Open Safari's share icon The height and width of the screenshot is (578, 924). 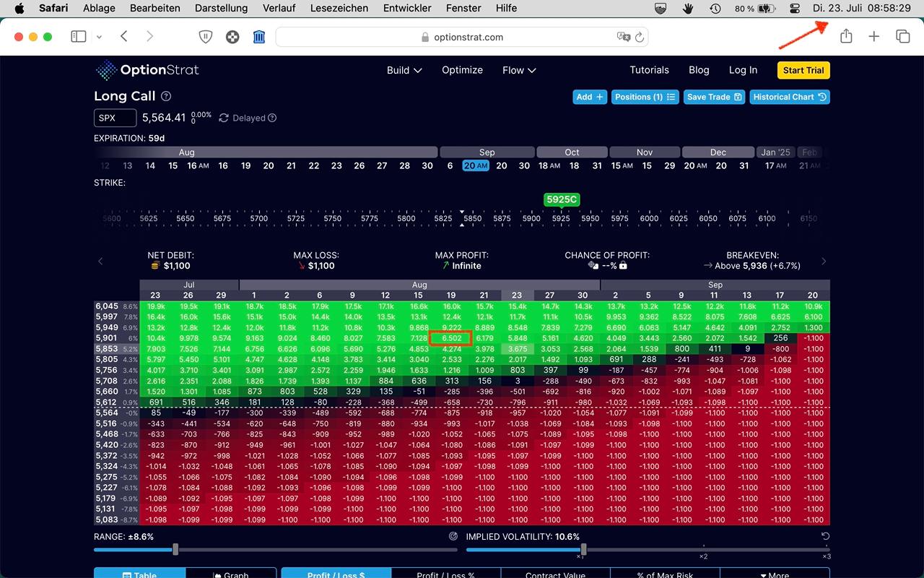tap(846, 37)
